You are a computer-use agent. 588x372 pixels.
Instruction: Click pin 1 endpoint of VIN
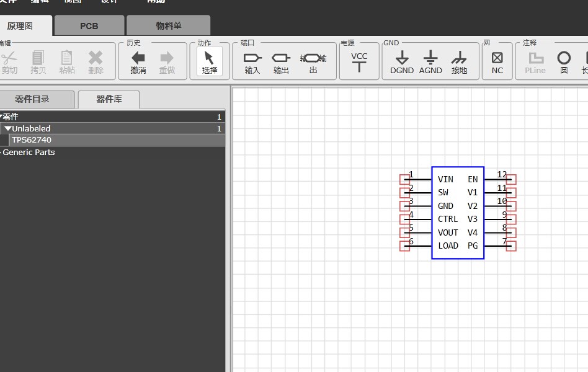point(404,179)
